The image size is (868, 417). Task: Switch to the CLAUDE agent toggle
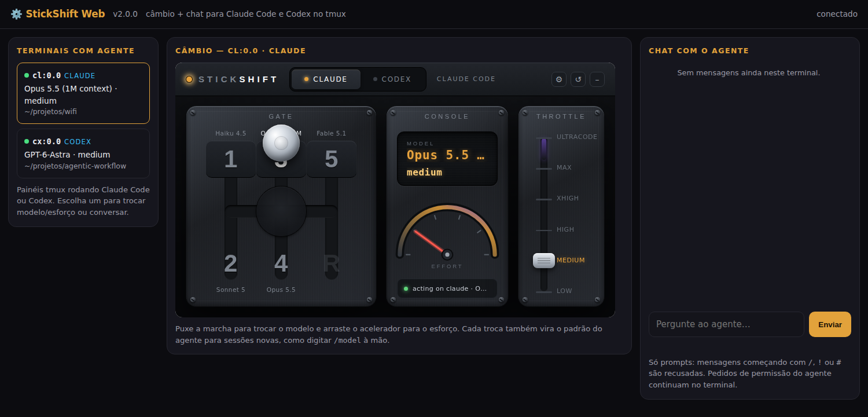(x=326, y=79)
